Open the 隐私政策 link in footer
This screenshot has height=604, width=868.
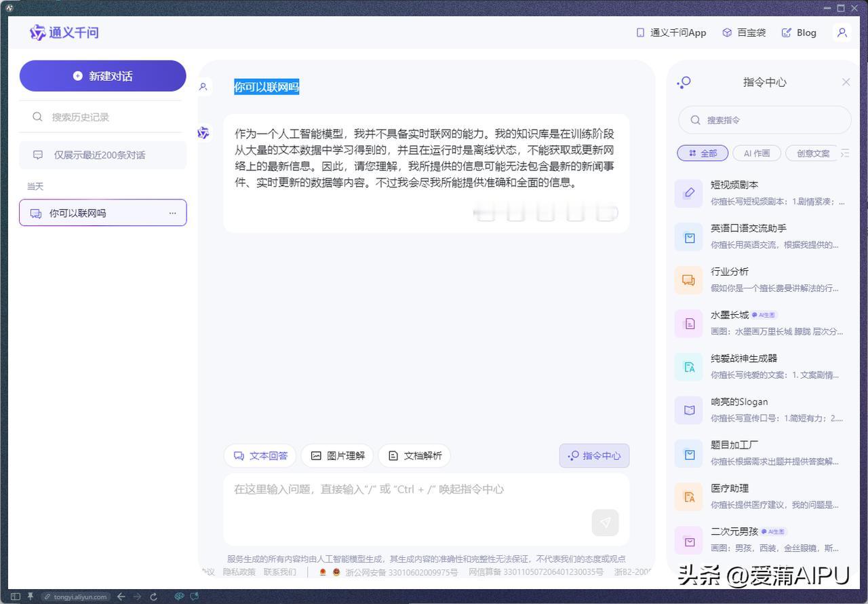point(239,572)
